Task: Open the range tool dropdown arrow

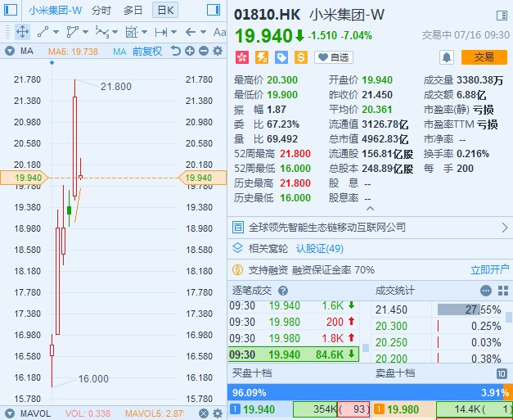Action: pos(173,32)
